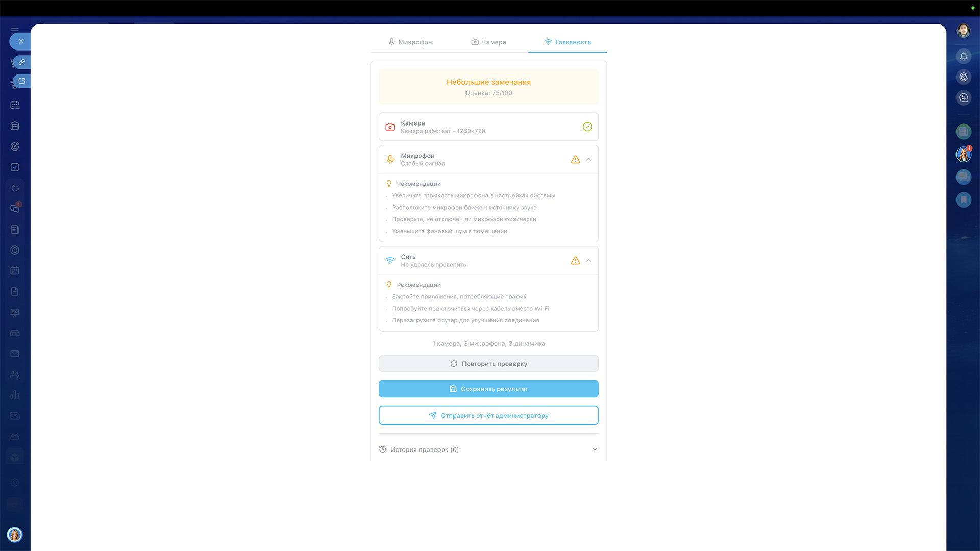
Task: Expand История проверок section
Action: 595,449
